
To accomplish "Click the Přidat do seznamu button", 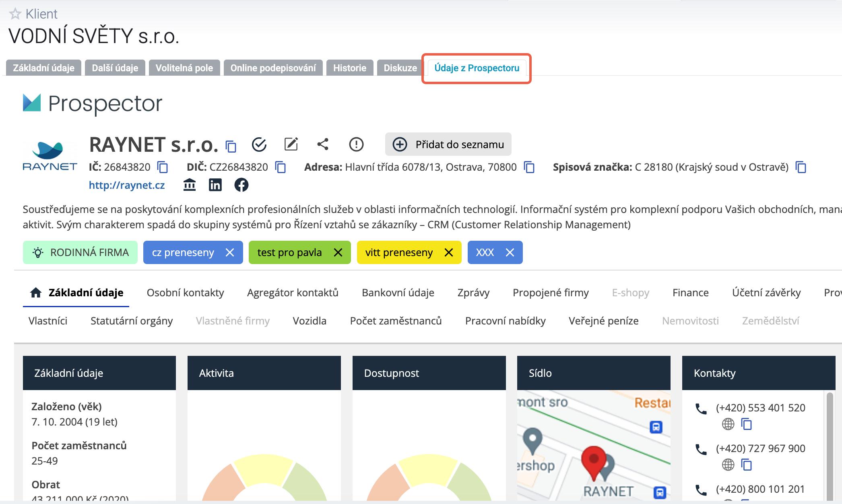I will [x=448, y=144].
